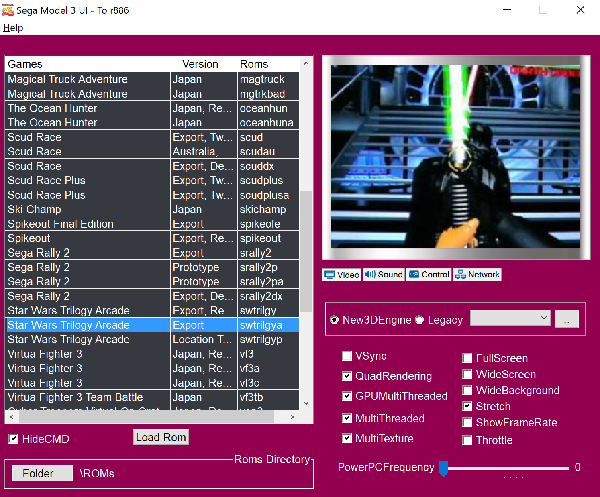Enable the FullScreen checkbox
This screenshot has width=600, height=497.
pos(467,358)
